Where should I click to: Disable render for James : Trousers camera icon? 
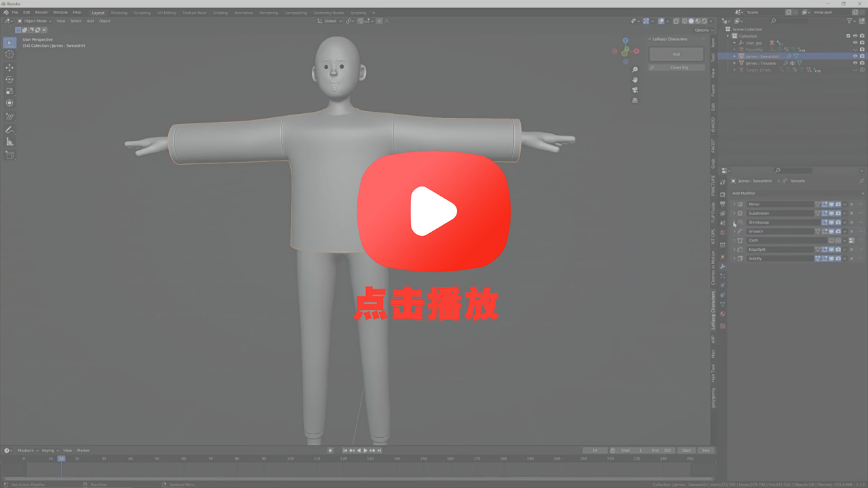click(862, 63)
